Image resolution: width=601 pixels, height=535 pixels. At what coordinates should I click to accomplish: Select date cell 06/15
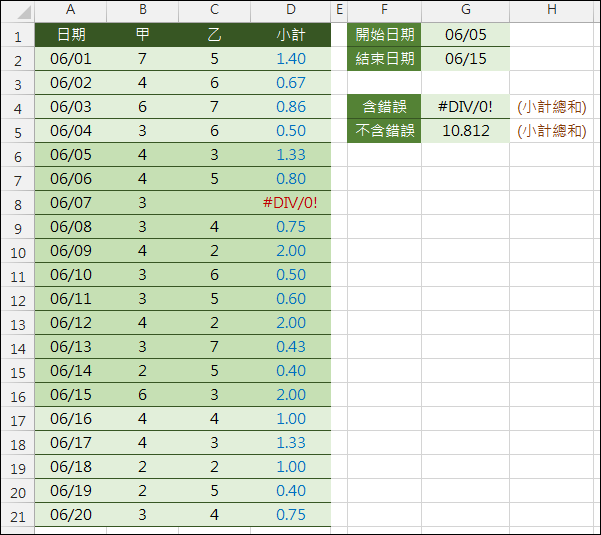(71, 395)
